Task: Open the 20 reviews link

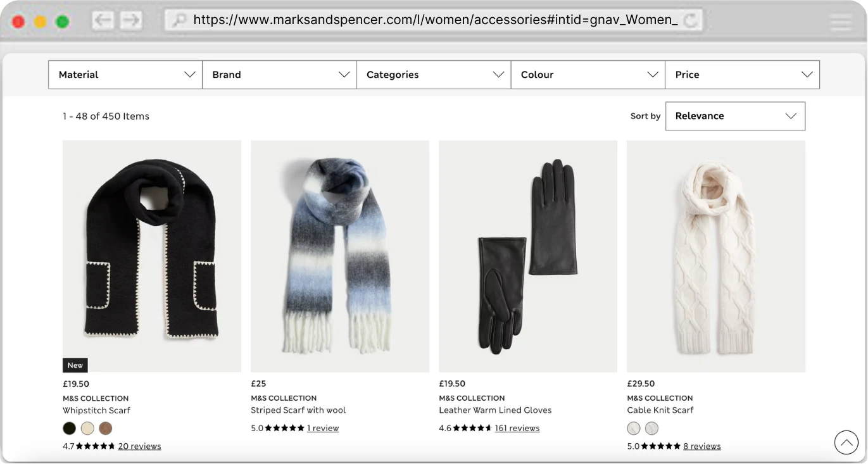Action: tap(139, 446)
